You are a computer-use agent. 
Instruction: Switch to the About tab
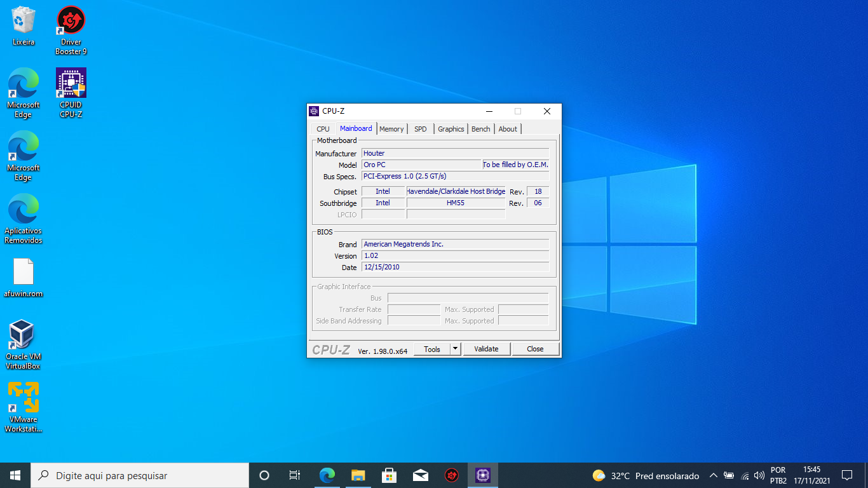point(508,129)
